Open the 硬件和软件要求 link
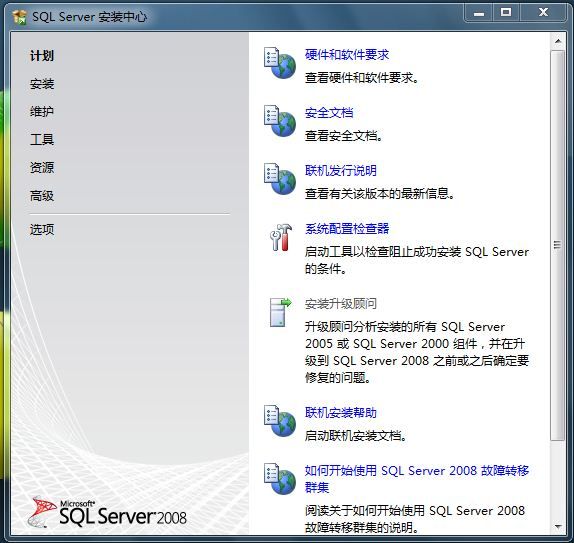 (x=347, y=55)
